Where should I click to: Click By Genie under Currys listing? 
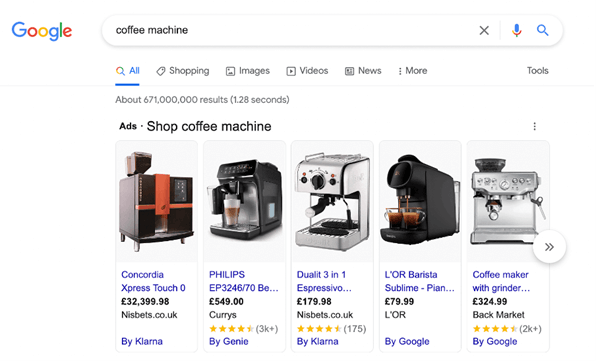click(228, 342)
